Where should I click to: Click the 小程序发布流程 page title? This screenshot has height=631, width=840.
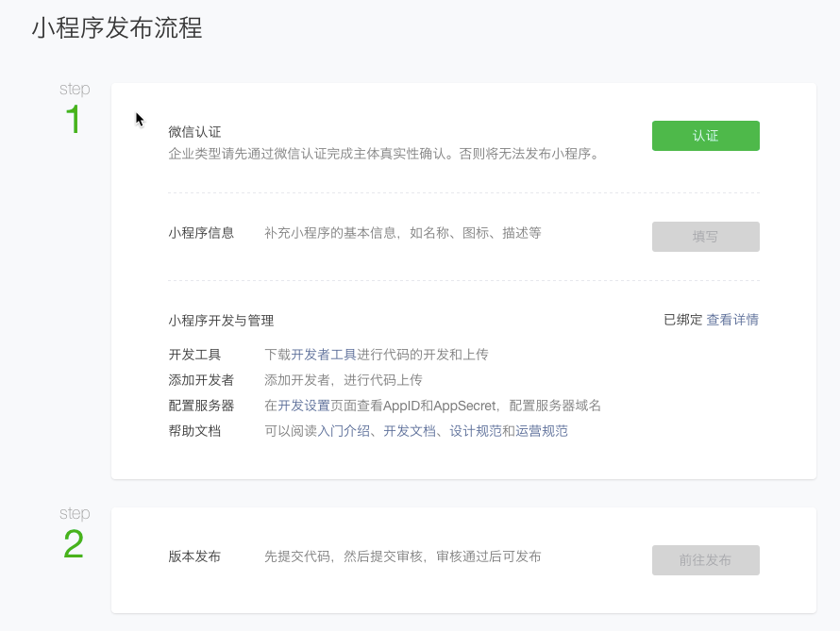pyautogui.click(x=117, y=28)
